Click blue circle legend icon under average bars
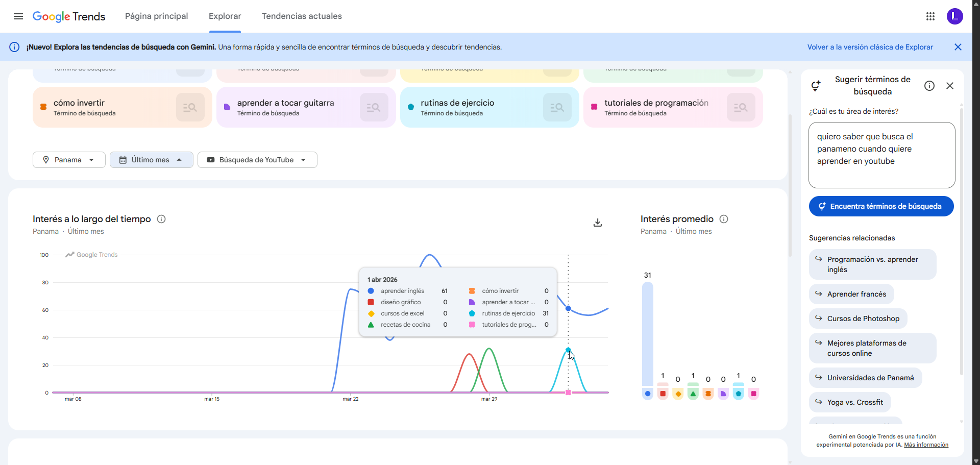This screenshot has height=465, width=980. [x=648, y=394]
